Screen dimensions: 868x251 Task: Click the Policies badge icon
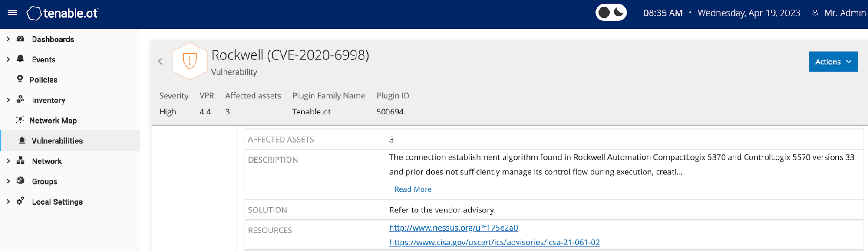[x=20, y=79]
